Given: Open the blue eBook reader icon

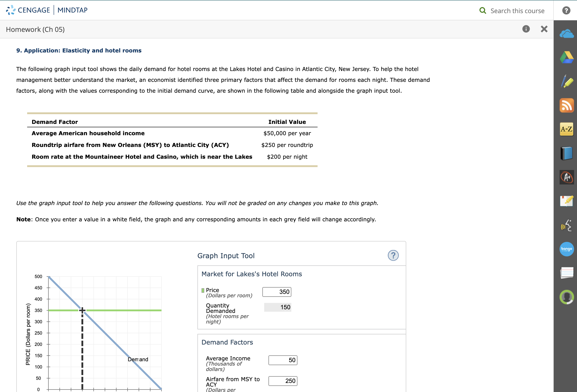Looking at the screenshot, I should coord(567,153).
